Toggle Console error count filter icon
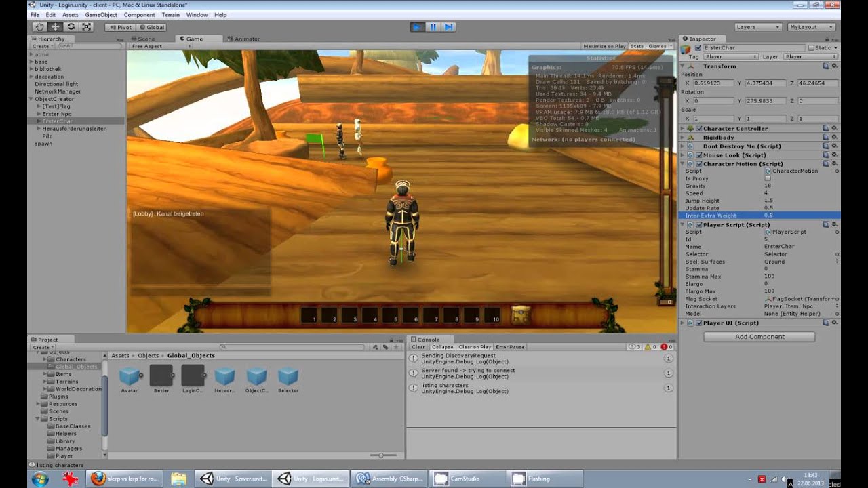Image resolution: width=868 pixels, height=488 pixels. pyautogui.click(x=667, y=347)
